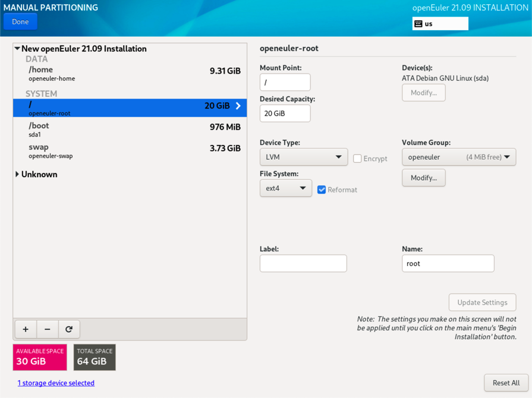The height and width of the screenshot is (398, 532).
Task: Select the /boot sda1 partition entry
Action: 130,129
